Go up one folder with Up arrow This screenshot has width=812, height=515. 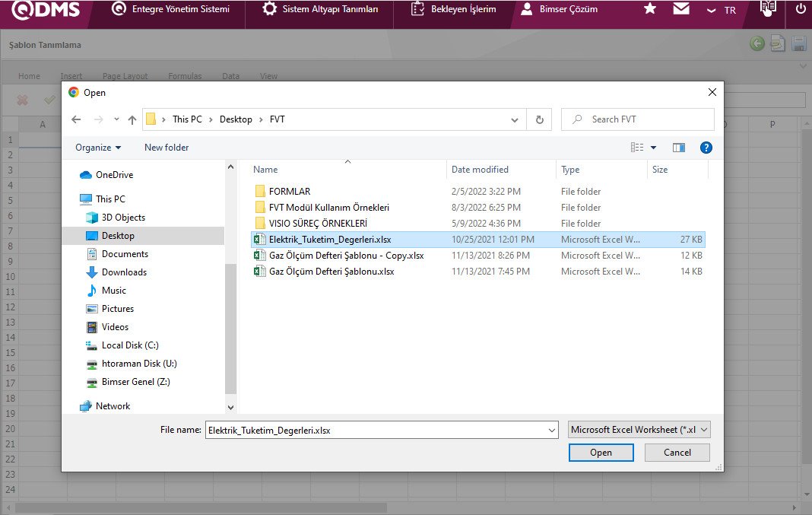pyautogui.click(x=132, y=119)
